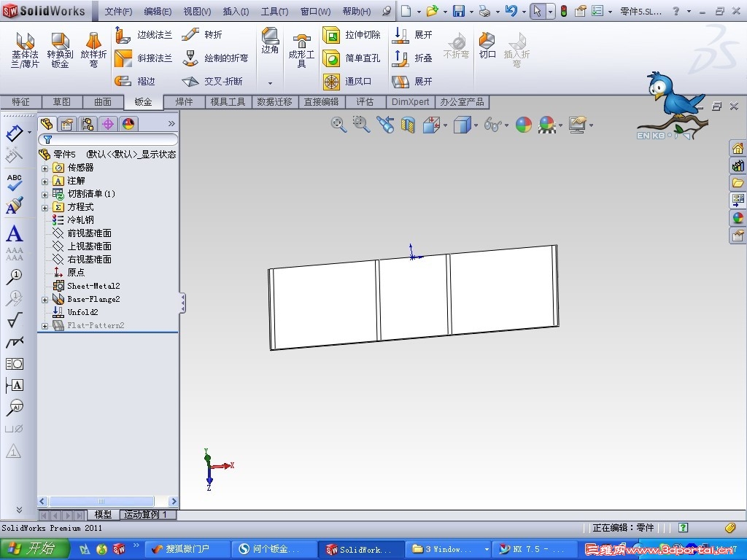The width and height of the screenshot is (747, 560).
Task: Switch to the 草图 tab
Action: [62, 102]
